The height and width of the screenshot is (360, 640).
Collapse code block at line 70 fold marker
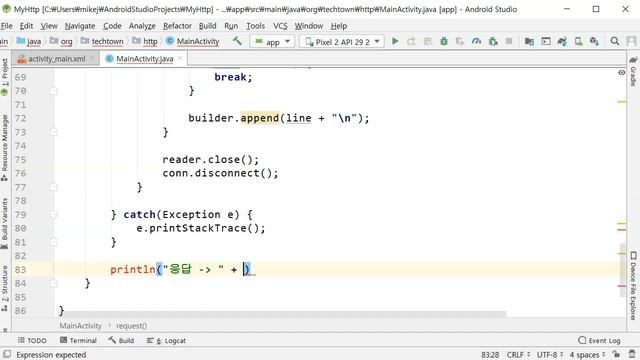coord(53,91)
